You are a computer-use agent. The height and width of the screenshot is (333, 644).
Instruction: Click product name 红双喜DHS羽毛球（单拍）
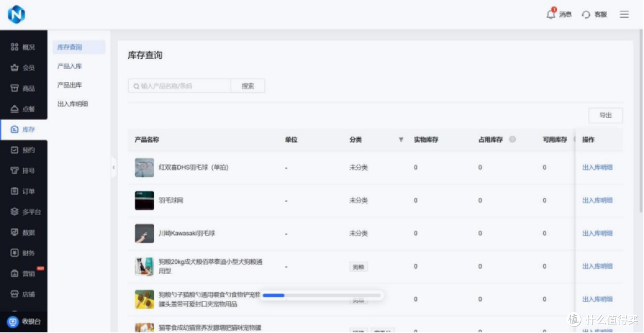[x=194, y=167]
